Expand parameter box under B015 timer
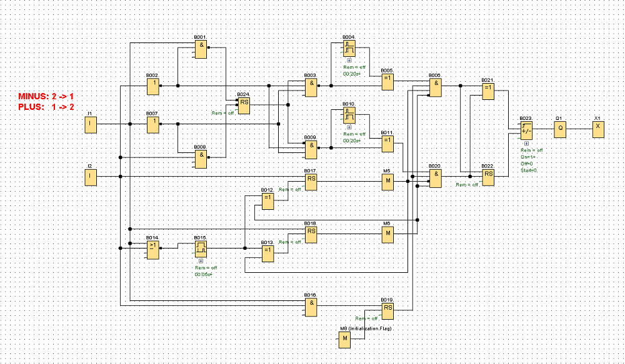The image size is (625, 364). coord(201,261)
